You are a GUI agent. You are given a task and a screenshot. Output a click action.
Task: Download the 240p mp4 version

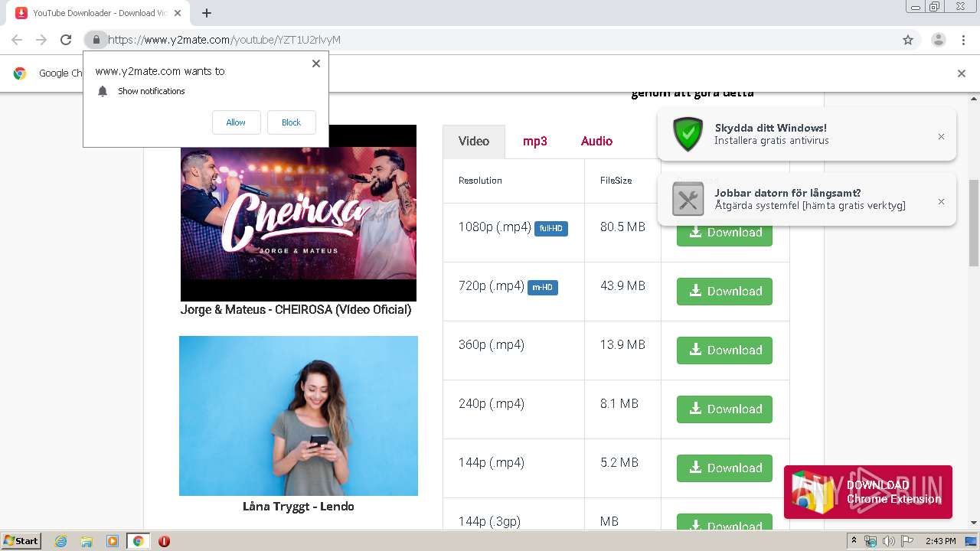point(724,409)
